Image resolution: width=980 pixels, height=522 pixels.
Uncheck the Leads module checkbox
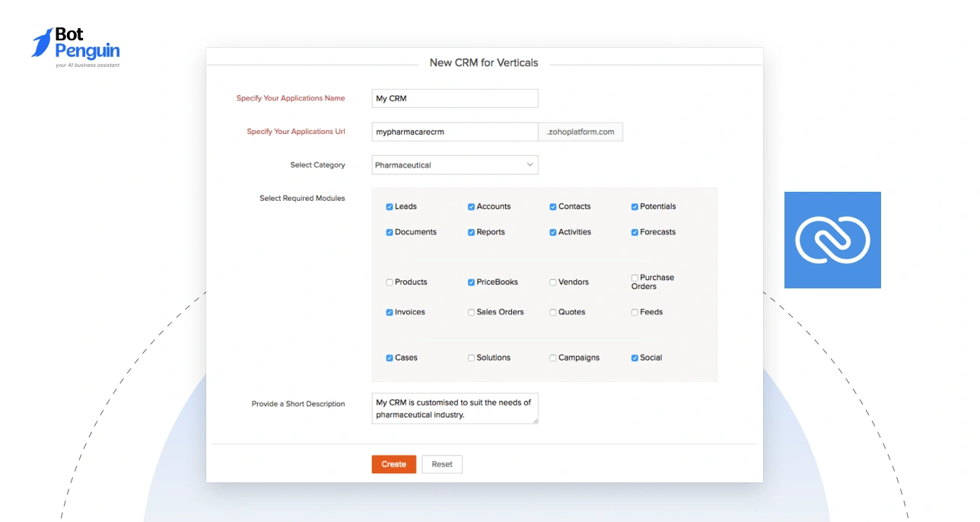pyautogui.click(x=390, y=207)
